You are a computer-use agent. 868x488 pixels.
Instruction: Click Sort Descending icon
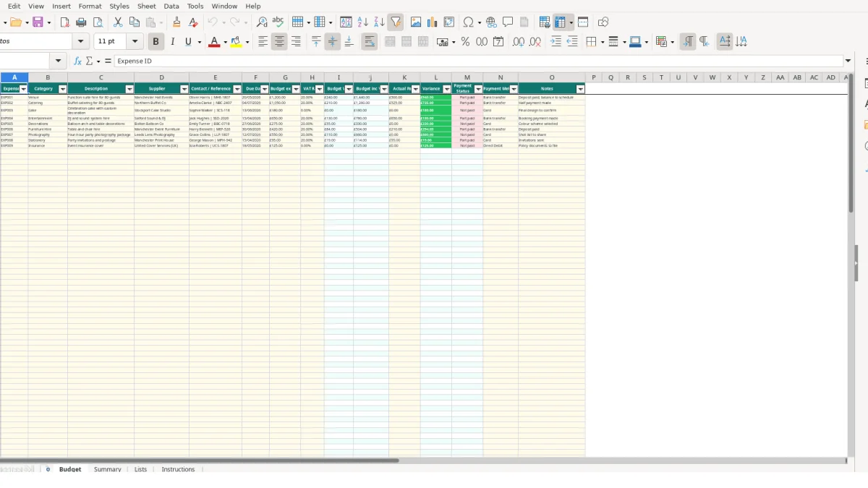pyautogui.click(x=379, y=22)
